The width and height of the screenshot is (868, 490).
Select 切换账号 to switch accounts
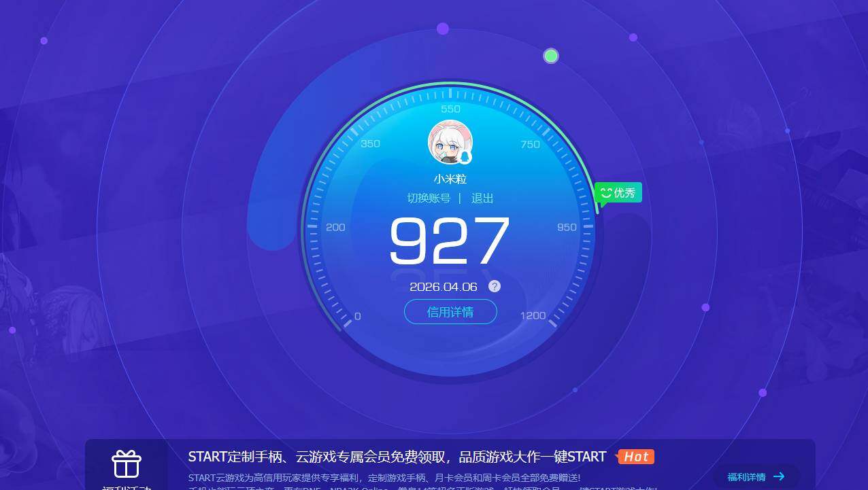click(x=429, y=198)
